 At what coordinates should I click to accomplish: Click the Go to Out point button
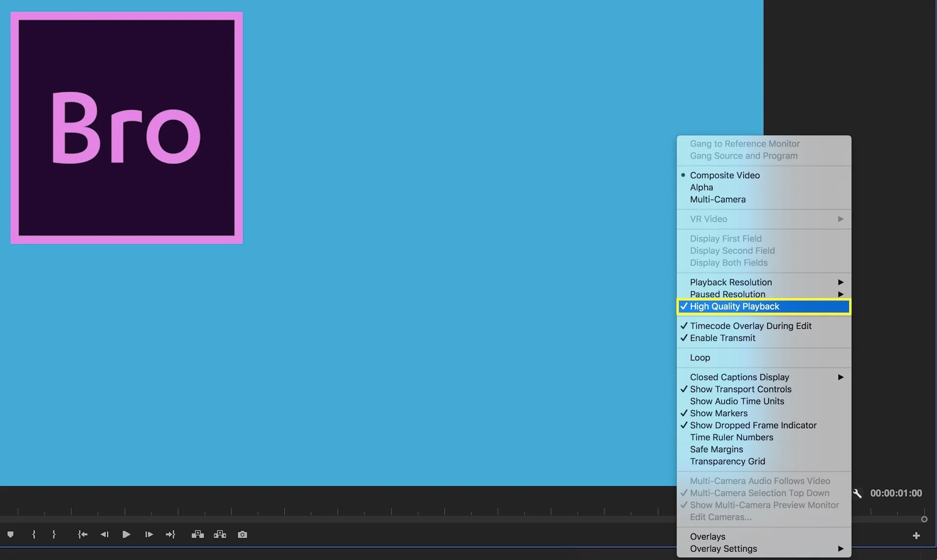[x=170, y=534]
